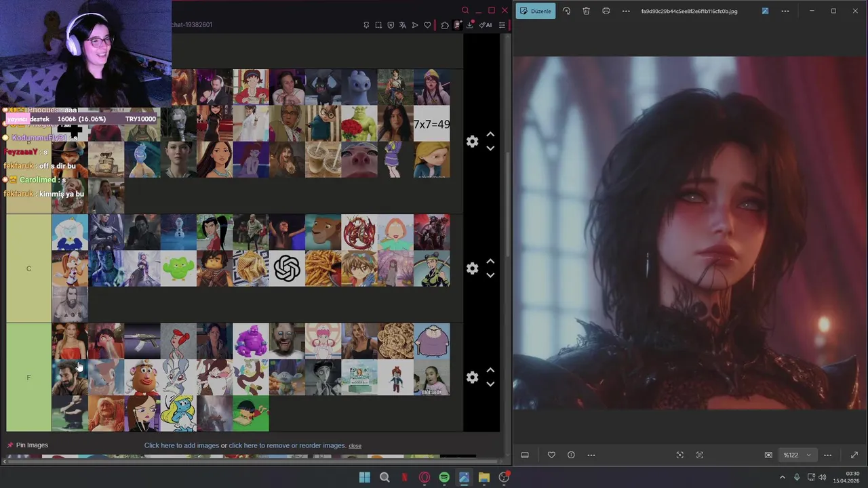
Task: Open settings gear for tier C
Action: (473, 268)
